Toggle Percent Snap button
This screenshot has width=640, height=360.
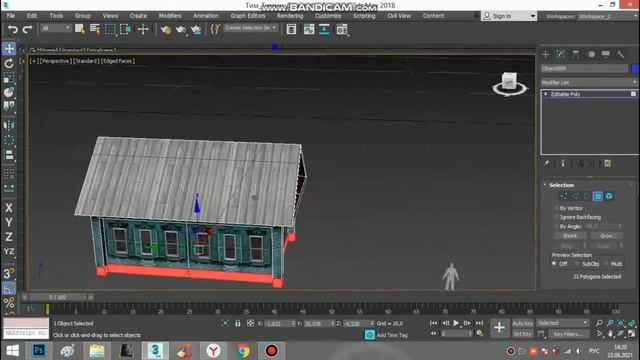click(9, 302)
